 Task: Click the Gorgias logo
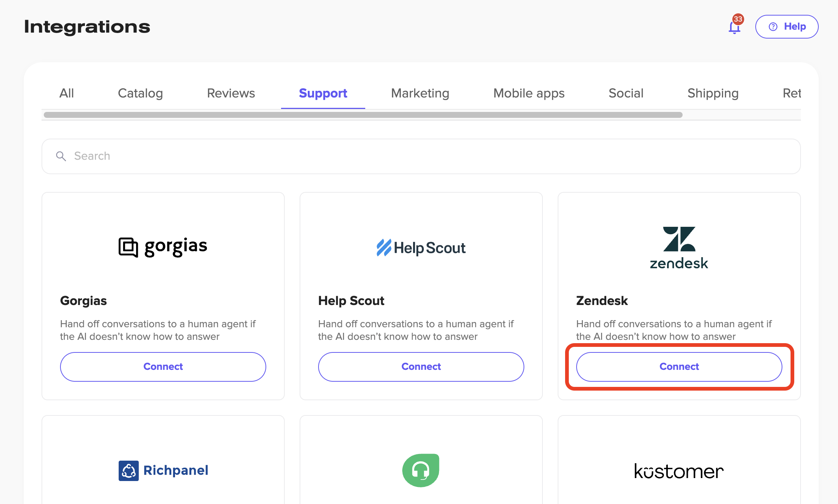(163, 247)
